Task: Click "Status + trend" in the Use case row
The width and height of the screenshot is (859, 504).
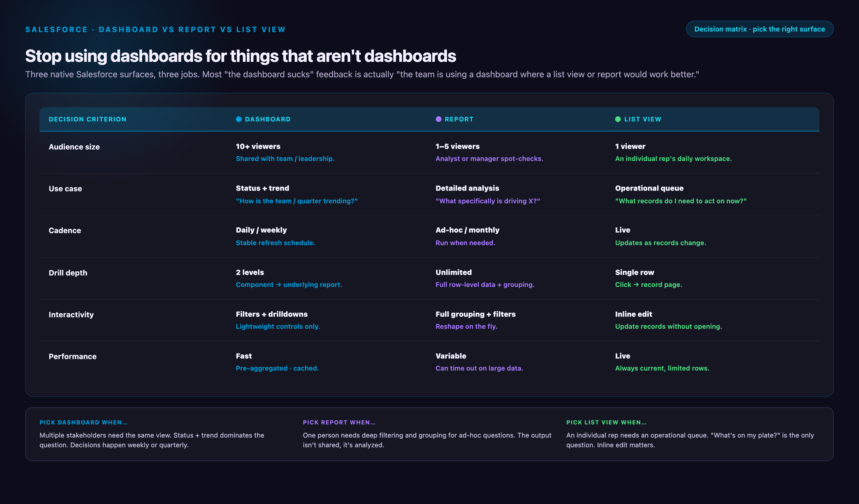Action: click(262, 188)
